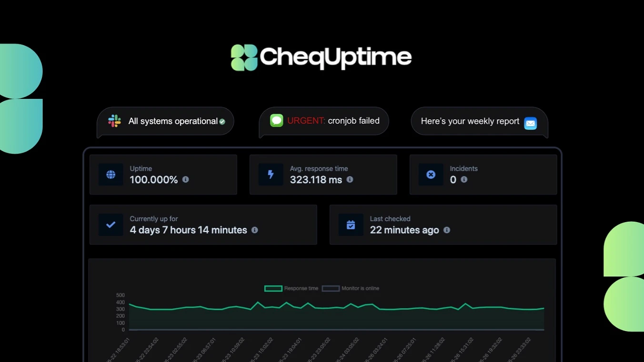Open the 'Here's your weekly report' bubble

479,121
